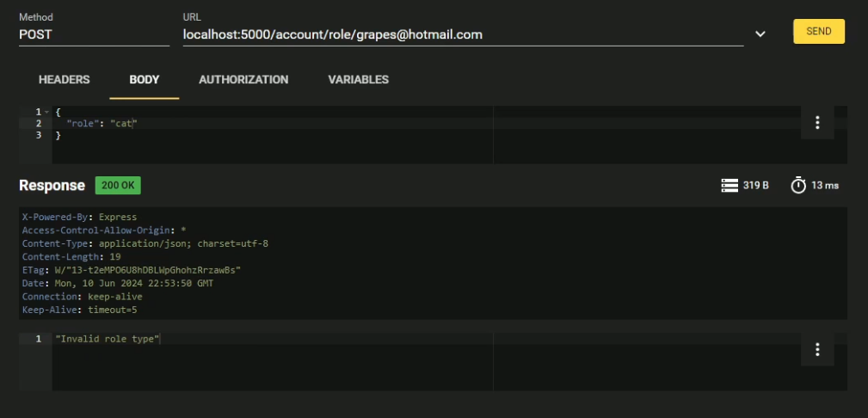Collapse the JSON block at line 1
Image resolution: width=868 pixels, height=418 pixels.
(46, 113)
